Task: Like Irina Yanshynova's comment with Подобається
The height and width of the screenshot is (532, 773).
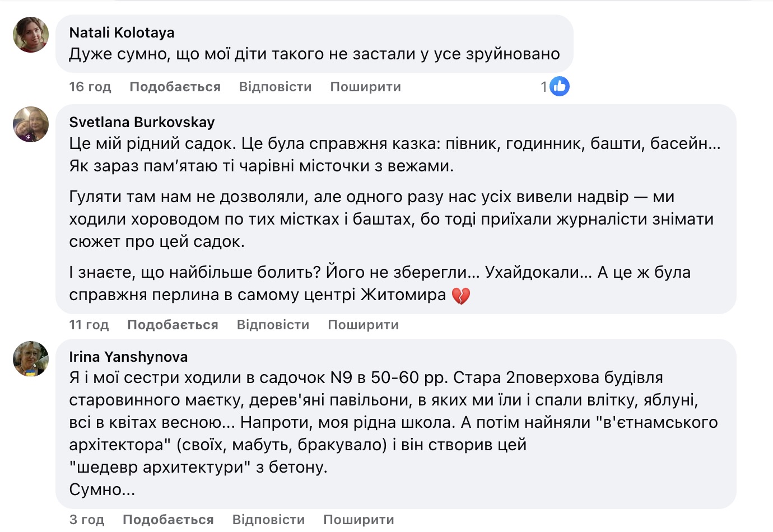Action: point(168,520)
